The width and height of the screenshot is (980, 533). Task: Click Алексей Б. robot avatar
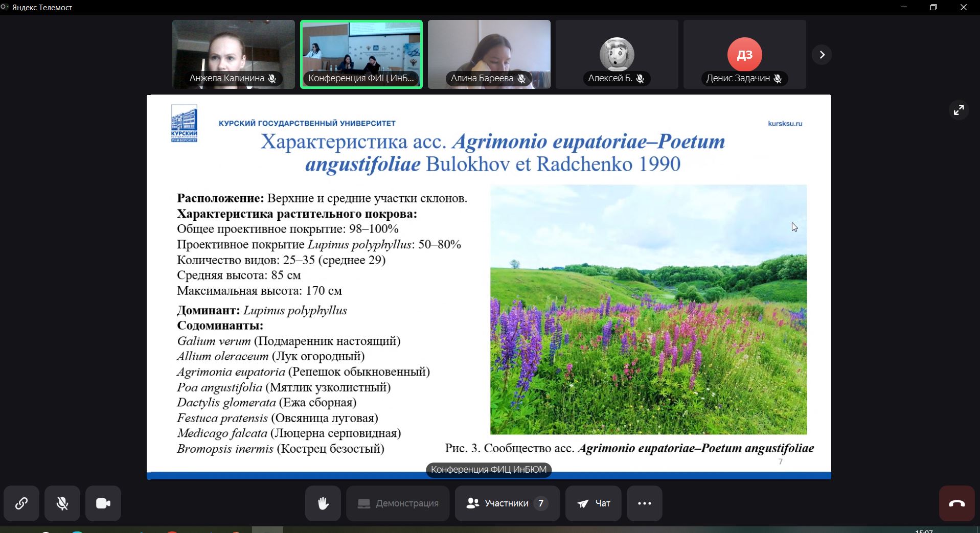617,54
